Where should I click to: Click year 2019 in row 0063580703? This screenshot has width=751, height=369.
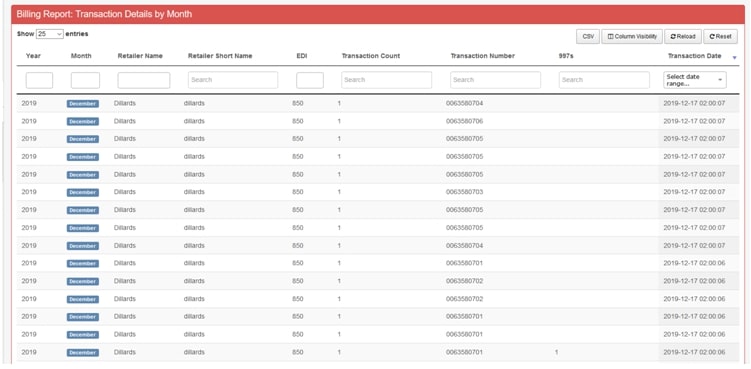pyautogui.click(x=29, y=192)
